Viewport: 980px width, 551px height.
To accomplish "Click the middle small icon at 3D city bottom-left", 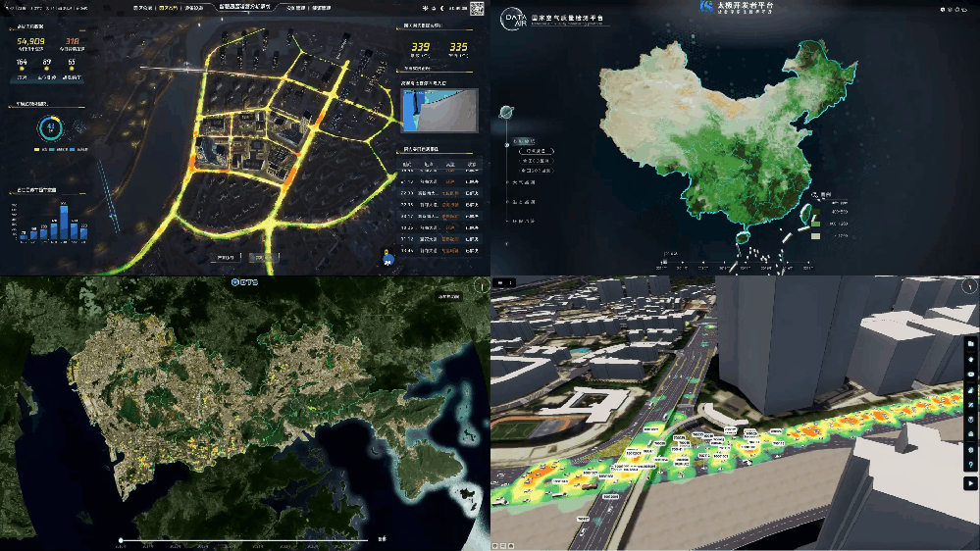I will (503, 546).
